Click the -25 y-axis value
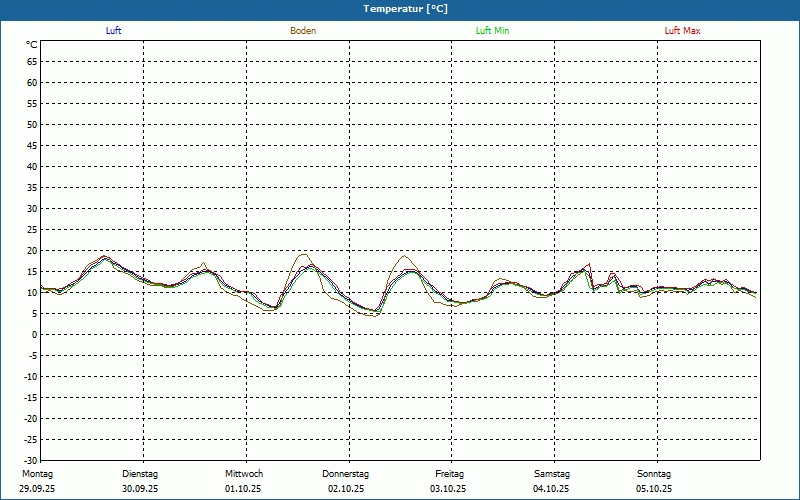Image resolution: width=800 pixels, height=500 pixels. tap(31, 440)
